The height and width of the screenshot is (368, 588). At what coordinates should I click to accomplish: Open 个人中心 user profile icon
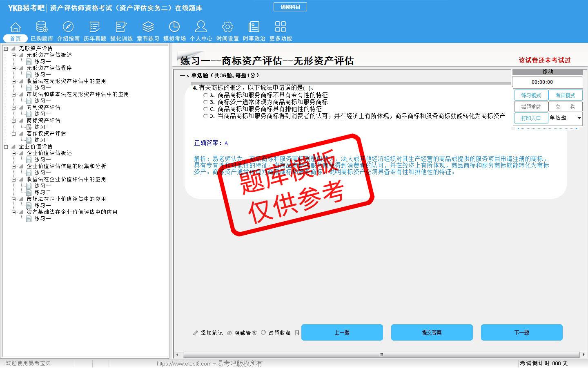point(201,27)
